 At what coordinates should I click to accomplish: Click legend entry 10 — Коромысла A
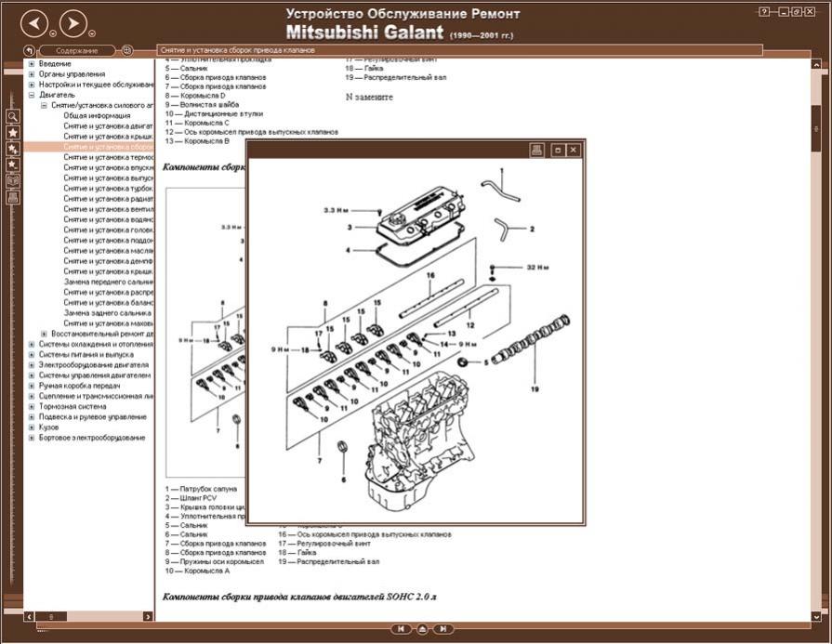pyautogui.click(x=197, y=571)
